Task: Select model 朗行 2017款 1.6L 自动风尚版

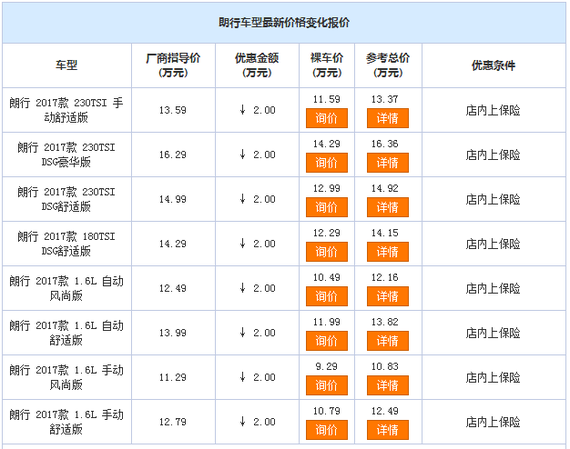Action: [x=66, y=288]
